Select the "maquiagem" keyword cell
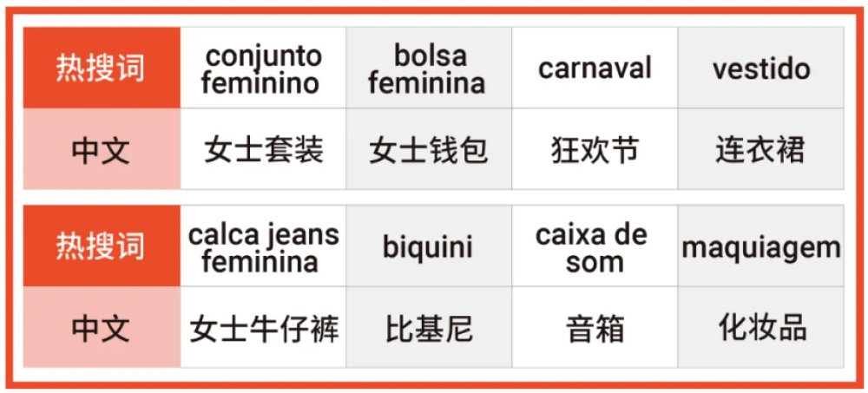This screenshot has width=868, height=393. (761, 246)
